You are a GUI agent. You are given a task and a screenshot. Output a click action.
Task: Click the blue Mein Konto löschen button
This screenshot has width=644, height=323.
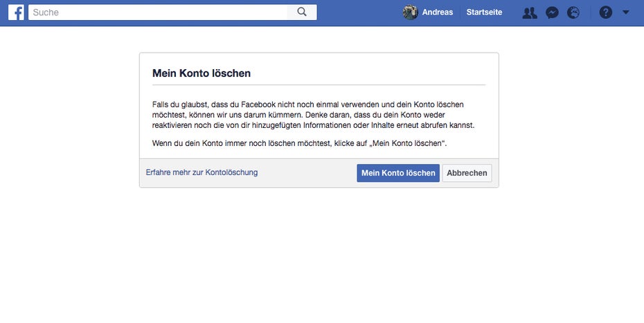tap(398, 173)
